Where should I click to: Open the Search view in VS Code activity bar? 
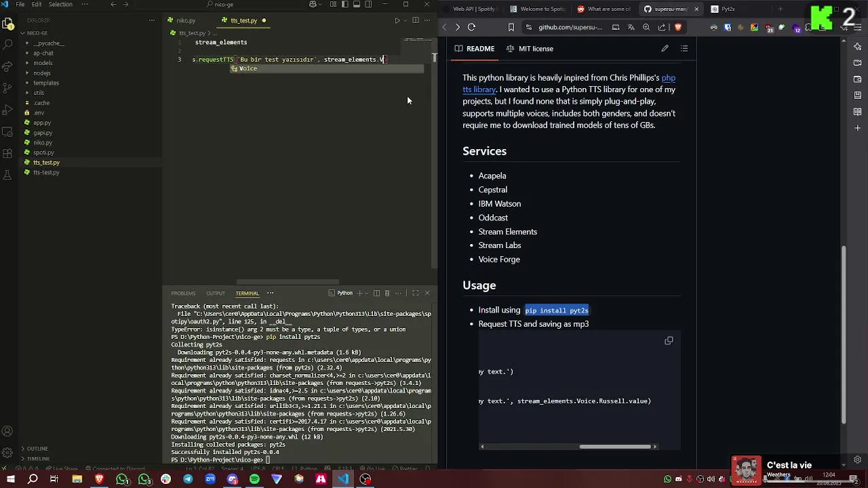point(7,44)
